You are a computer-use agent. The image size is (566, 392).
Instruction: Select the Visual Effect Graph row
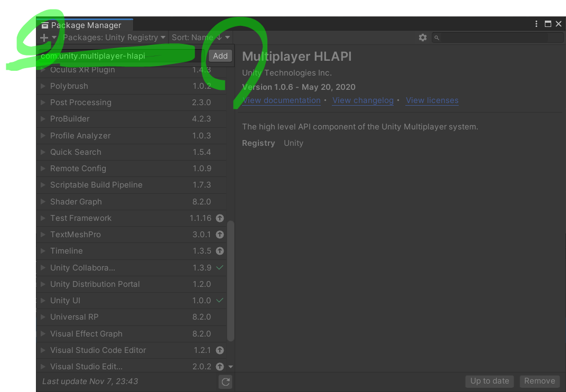click(x=132, y=334)
